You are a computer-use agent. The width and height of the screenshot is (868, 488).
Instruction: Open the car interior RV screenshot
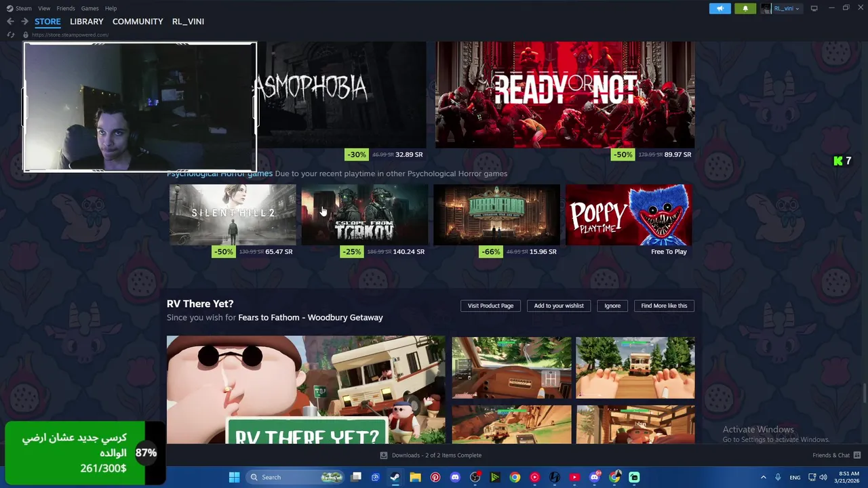[x=511, y=368]
